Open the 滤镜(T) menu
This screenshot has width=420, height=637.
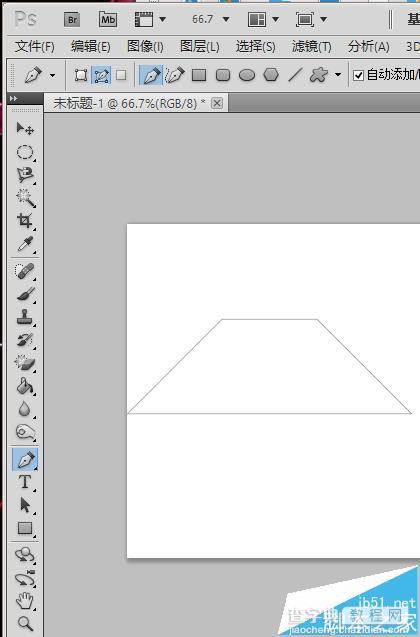click(312, 47)
